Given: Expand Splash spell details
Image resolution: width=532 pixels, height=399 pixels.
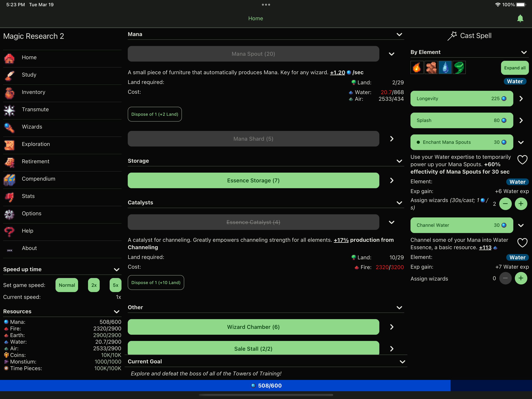Looking at the screenshot, I should pyautogui.click(x=521, y=120).
